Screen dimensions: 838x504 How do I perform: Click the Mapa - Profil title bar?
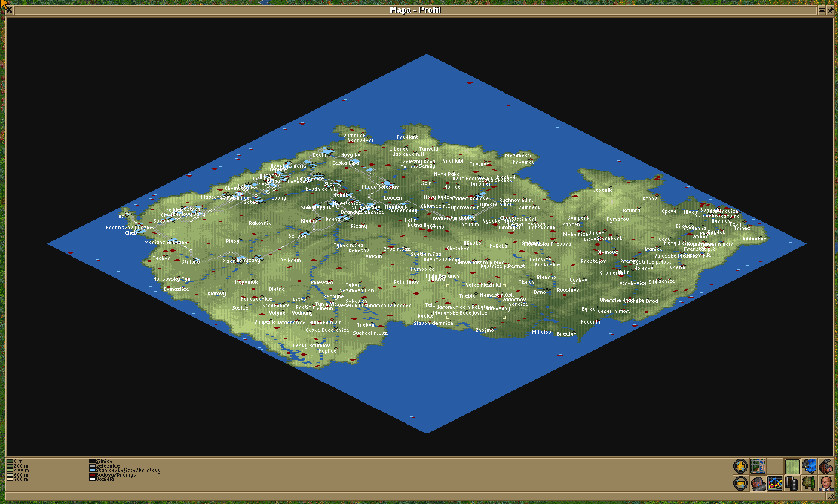coord(415,10)
